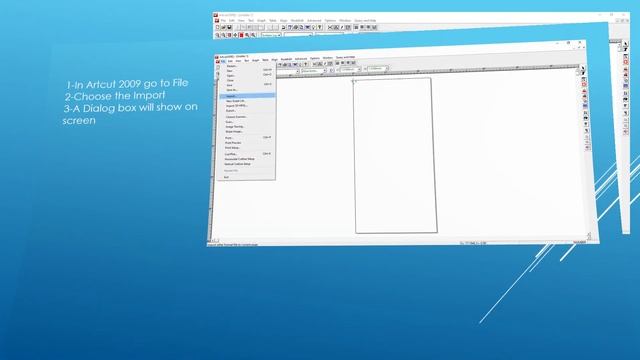Image resolution: width=640 pixels, height=360 pixels.
Task: Click scissors cut icon in back window toolbar
Action: click(330, 27)
